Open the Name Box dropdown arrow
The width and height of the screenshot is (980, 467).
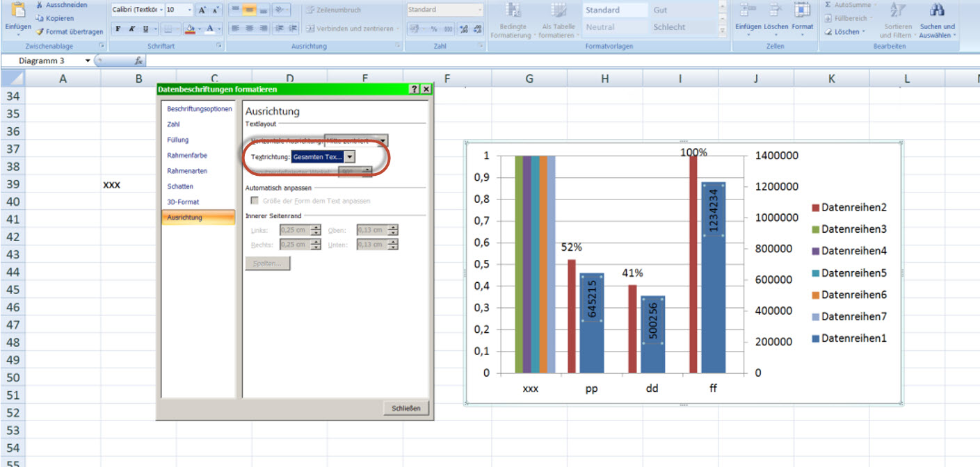pyautogui.click(x=88, y=60)
